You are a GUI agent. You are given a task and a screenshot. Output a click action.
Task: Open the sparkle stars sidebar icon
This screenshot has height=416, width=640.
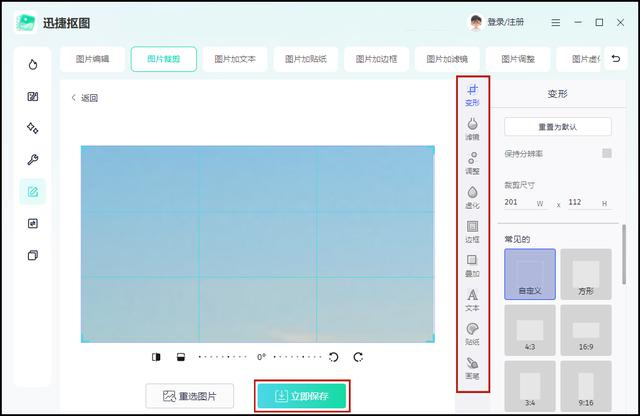coord(33,128)
